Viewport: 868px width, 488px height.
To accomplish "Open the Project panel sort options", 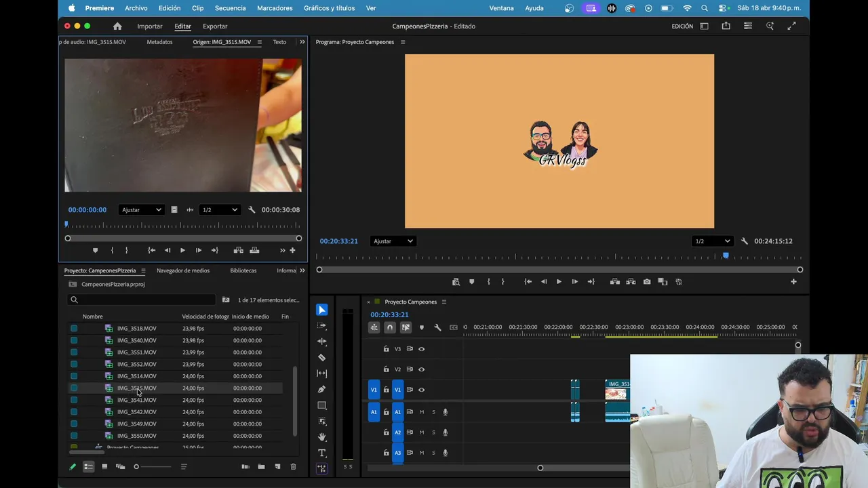I will (x=184, y=467).
